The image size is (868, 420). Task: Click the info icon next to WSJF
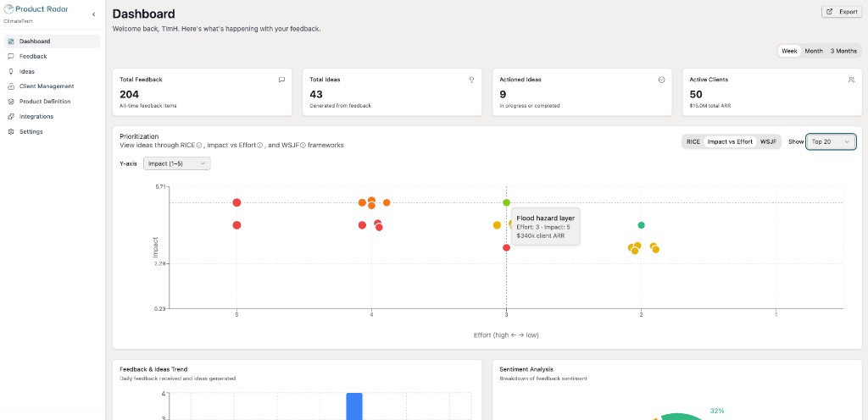pyautogui.click(x=303, y=145)
